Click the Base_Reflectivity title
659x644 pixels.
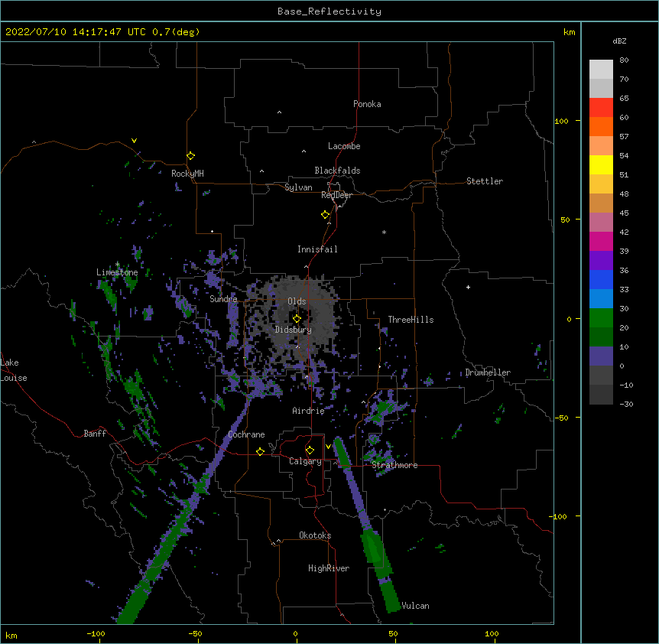pyautogui.click(x=329, y=11)
